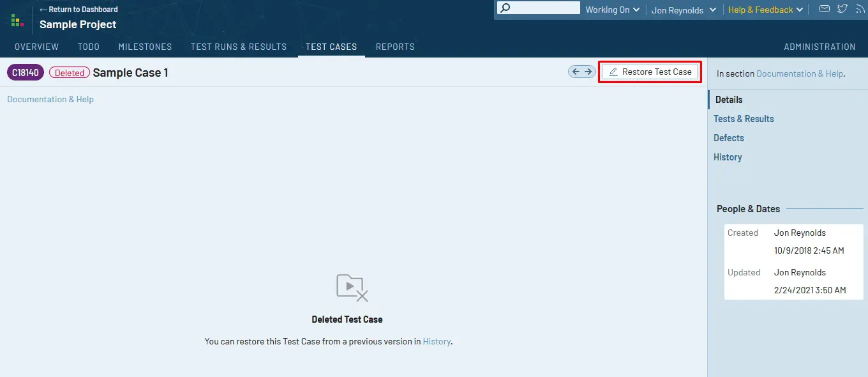Click the People & Dates heading

748,209
